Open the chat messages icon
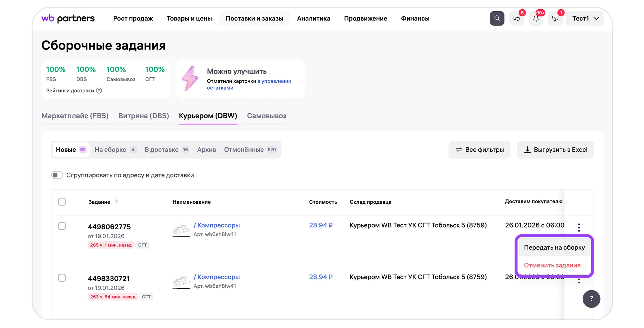 (517, 19)
